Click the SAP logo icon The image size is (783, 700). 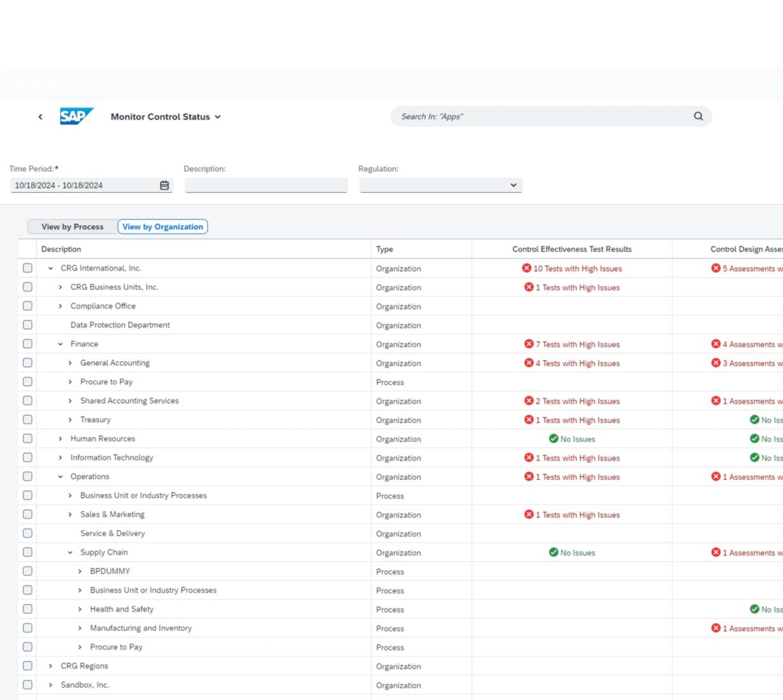(76, 116)
